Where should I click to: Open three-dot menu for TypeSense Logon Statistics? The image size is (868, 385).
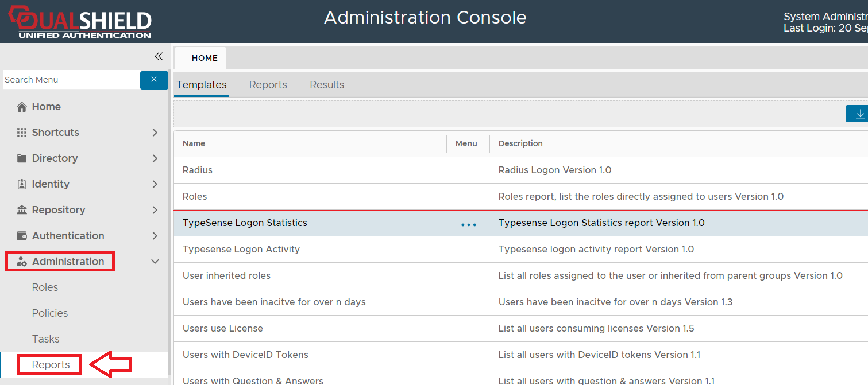[x=469, y=224]
